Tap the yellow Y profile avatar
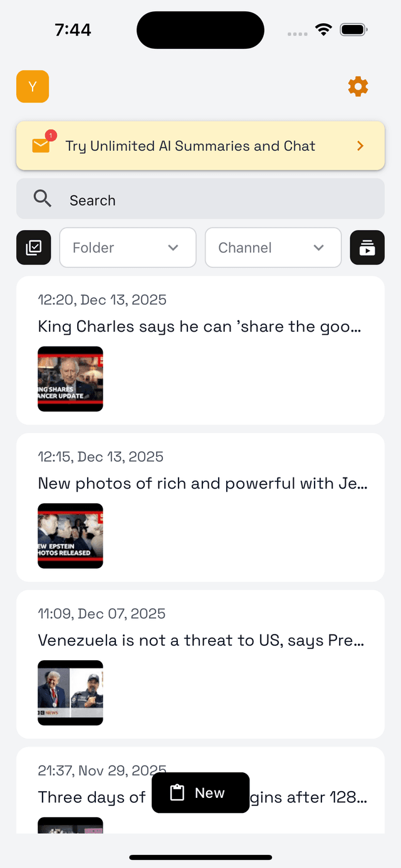The image size is (401, 868). [32, 86]
